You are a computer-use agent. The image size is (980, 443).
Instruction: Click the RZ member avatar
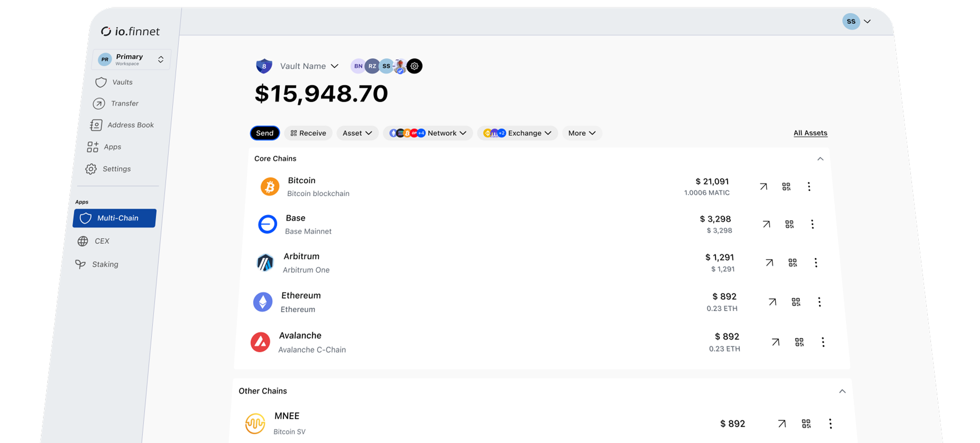(x=372, y=66)
